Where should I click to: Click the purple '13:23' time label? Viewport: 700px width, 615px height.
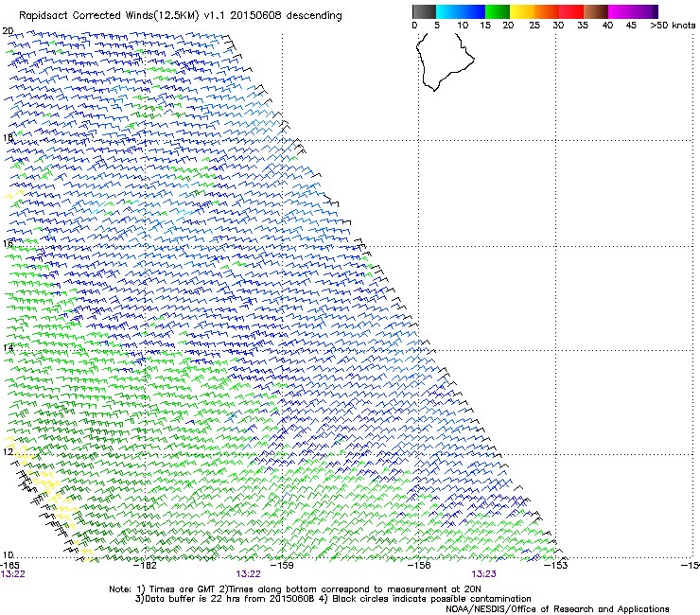click(x=484, y=574)
